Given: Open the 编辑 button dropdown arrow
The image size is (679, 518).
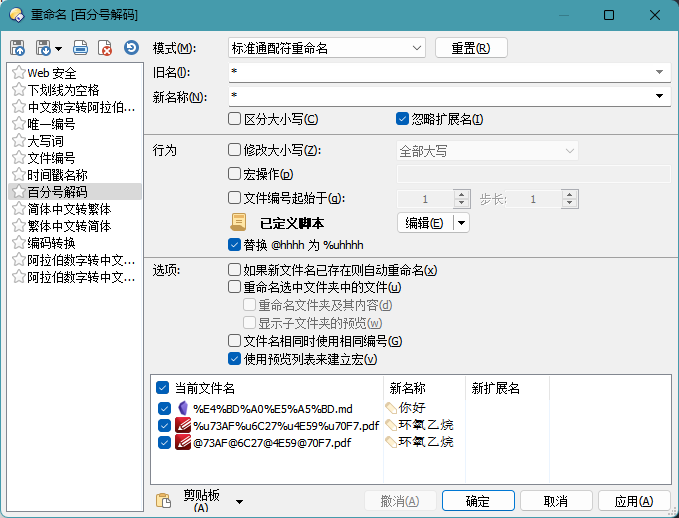Looking at the screenshot, I should pyautogui.click(x=461, y=223).
